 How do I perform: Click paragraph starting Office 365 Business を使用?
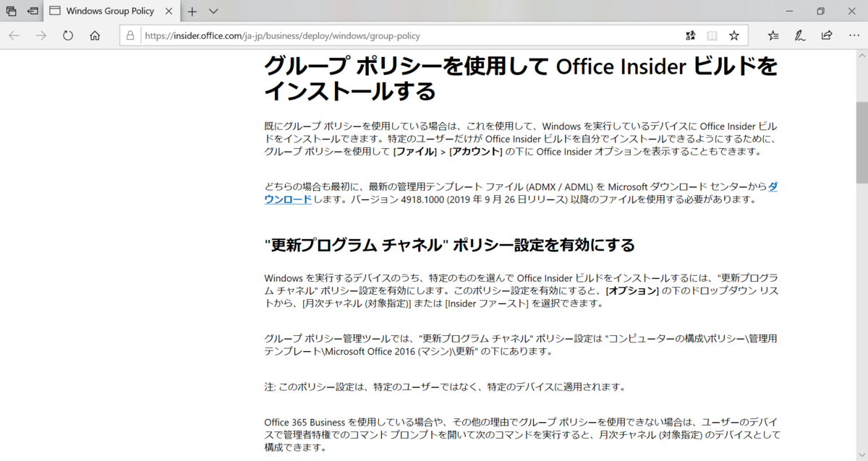[522, 434]
